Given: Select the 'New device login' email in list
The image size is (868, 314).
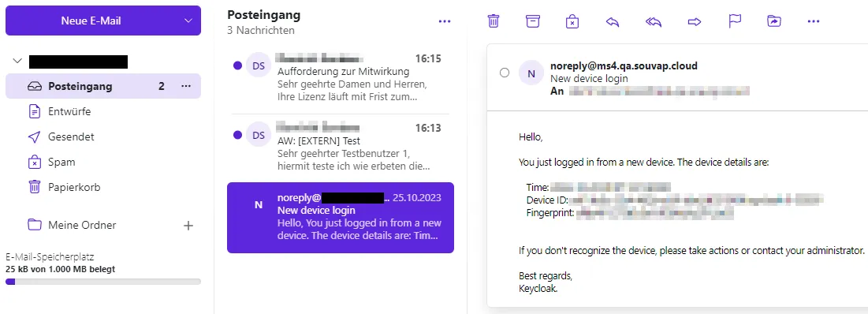Looking at the screenshot, I should [x=341, y=218].
